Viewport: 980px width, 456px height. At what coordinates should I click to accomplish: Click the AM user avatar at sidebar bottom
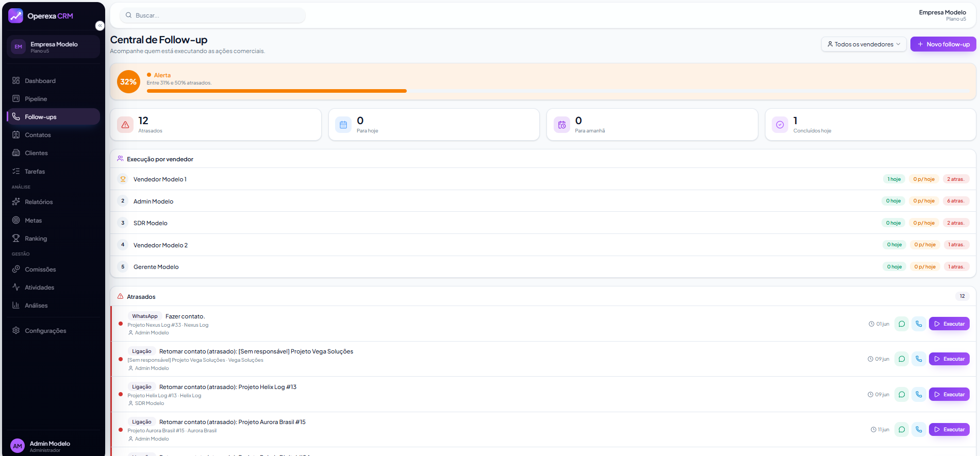point(18,446)
